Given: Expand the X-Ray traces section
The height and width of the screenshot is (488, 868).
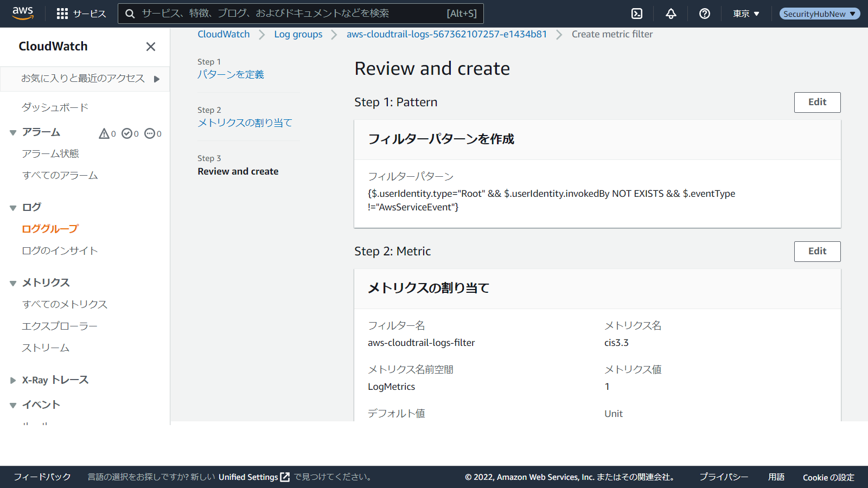Looking at the screenshot, I should click(x=13, y=380).
